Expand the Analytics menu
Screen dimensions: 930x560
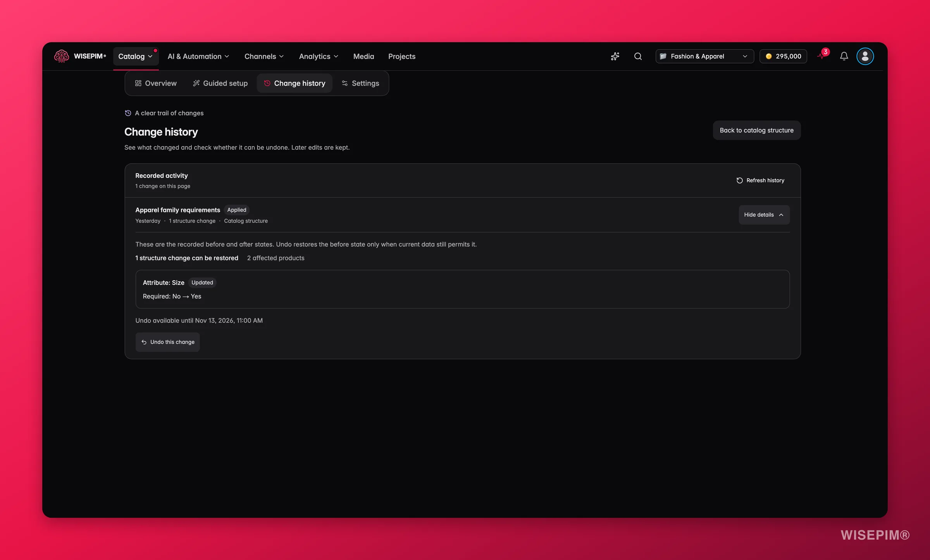(x=319, y=56)
